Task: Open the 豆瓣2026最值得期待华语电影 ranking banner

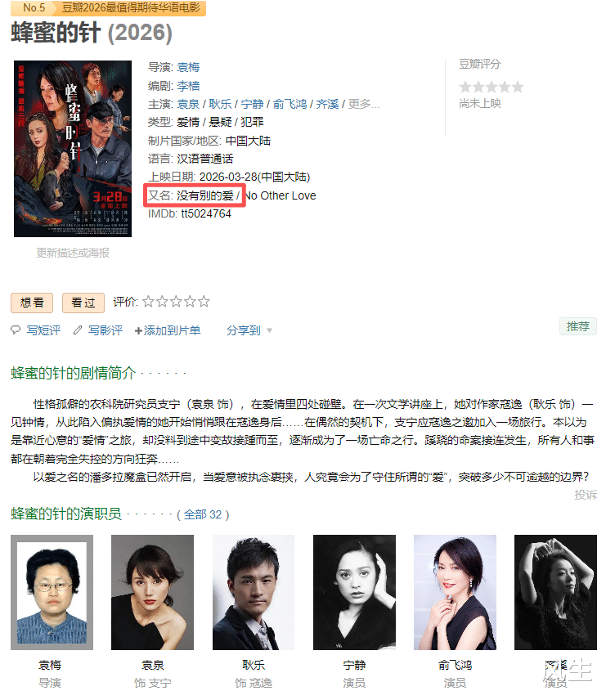Action: pyautogui.click(x=131, y=8)
